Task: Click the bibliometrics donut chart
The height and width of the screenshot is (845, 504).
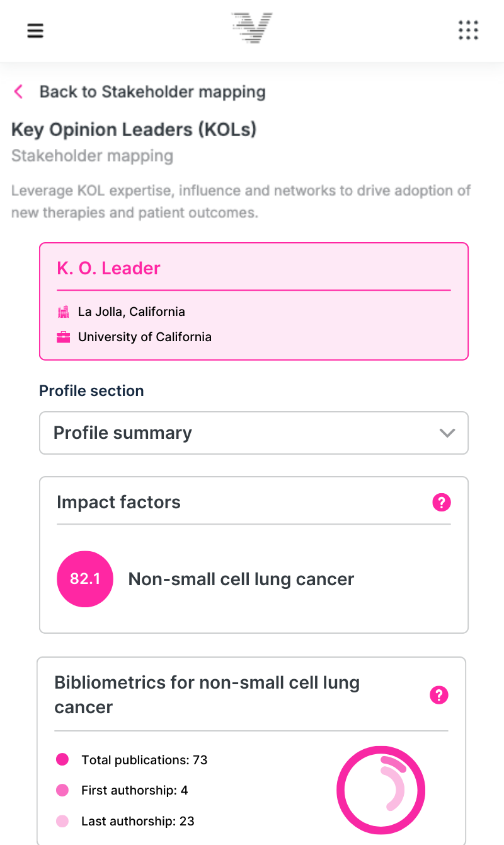Action: 381,790
